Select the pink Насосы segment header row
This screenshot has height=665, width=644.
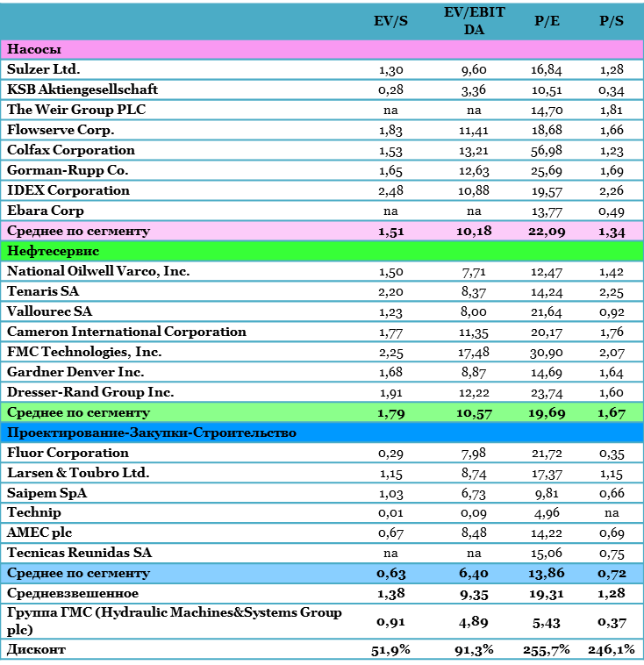(322, 49)
